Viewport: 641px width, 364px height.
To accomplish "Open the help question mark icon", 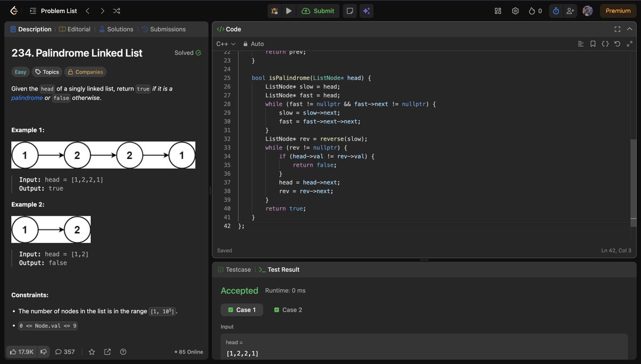I will click(x=123, y=352).
